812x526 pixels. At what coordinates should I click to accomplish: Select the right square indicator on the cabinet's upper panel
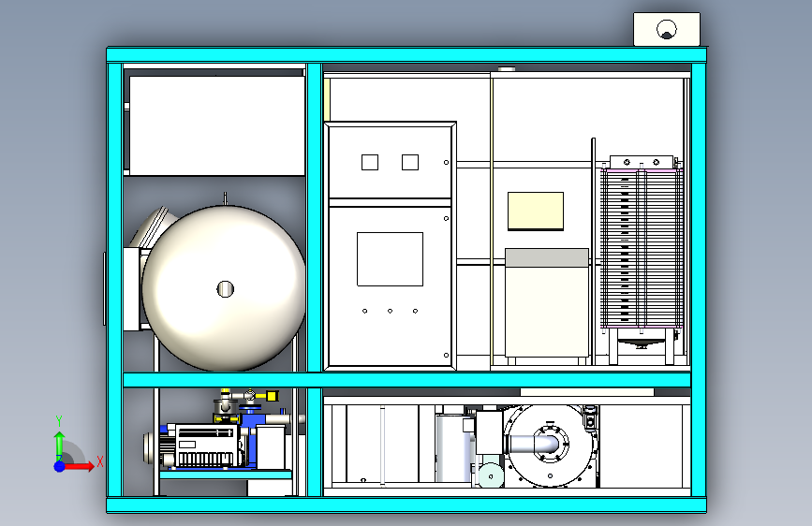[410, 163]
